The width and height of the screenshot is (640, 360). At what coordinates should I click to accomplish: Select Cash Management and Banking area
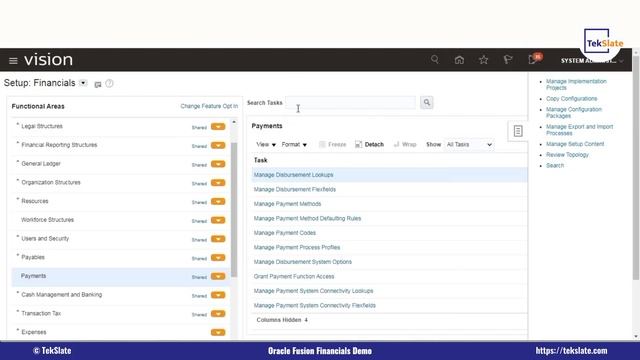click(62, 295)
